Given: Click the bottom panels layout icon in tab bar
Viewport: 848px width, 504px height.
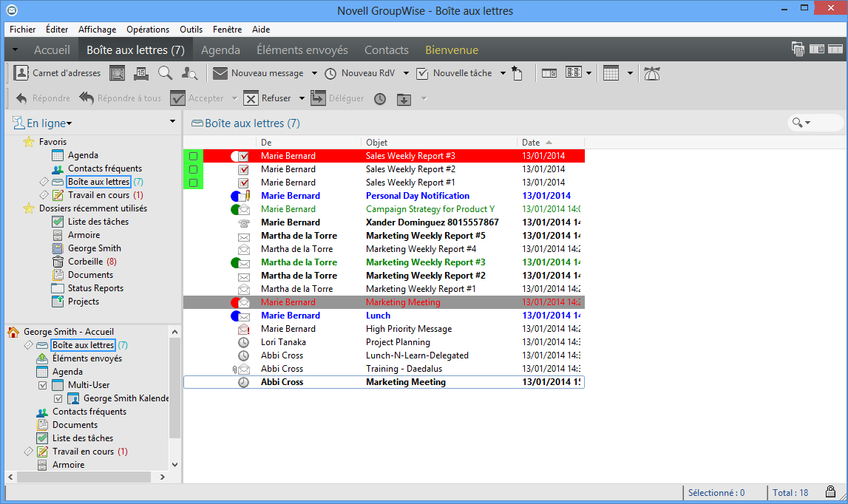Looking at the screenshot, I should pyautogui.click(x=835, y=50).
